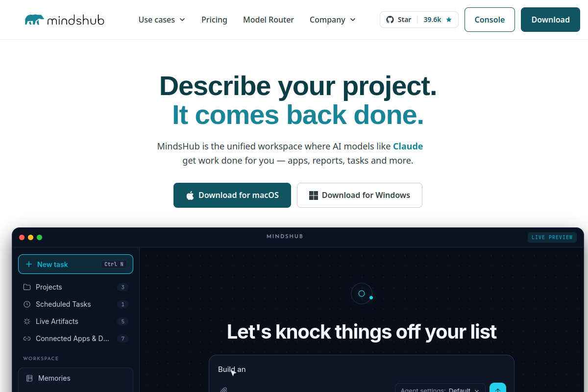588x392 pixels.
Task: Open Memories in the workspace section
Action: pos(75,378)
